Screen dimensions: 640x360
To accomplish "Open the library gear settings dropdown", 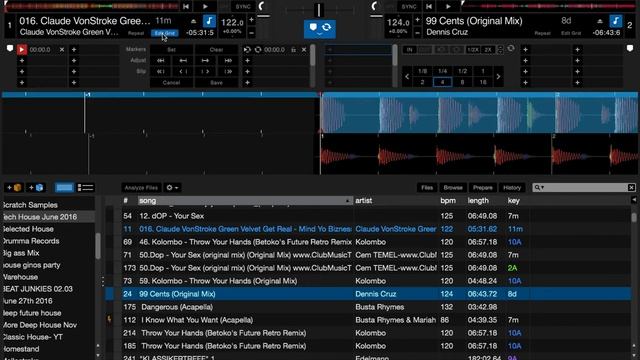I will [x=172, y=188].
